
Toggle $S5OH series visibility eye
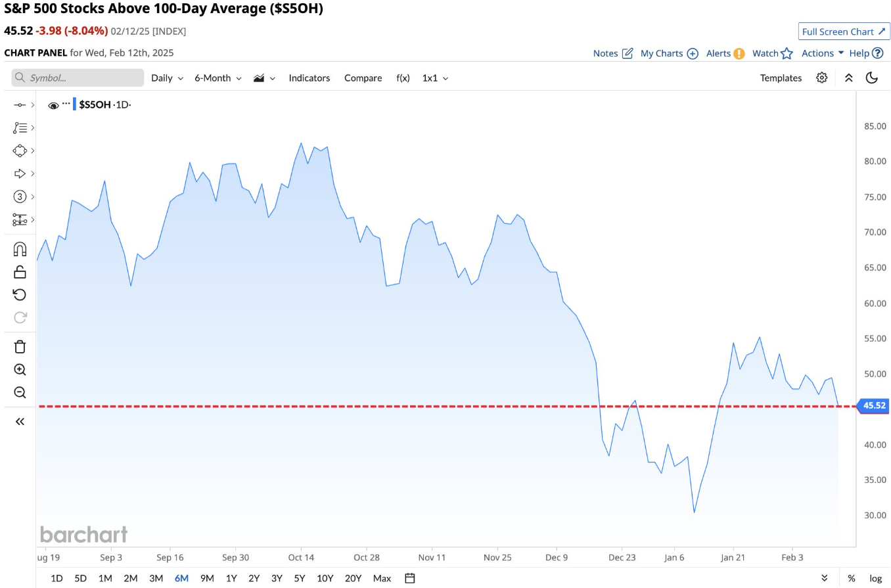click(x=53, y=105)
